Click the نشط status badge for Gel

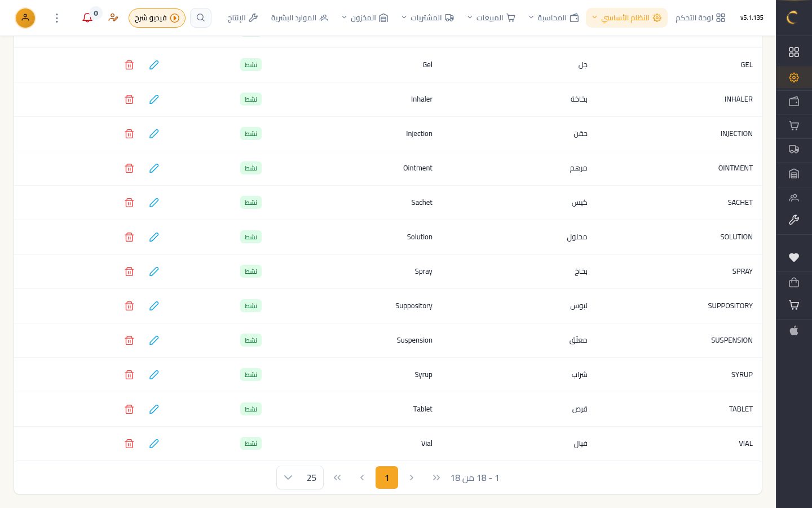251,65
